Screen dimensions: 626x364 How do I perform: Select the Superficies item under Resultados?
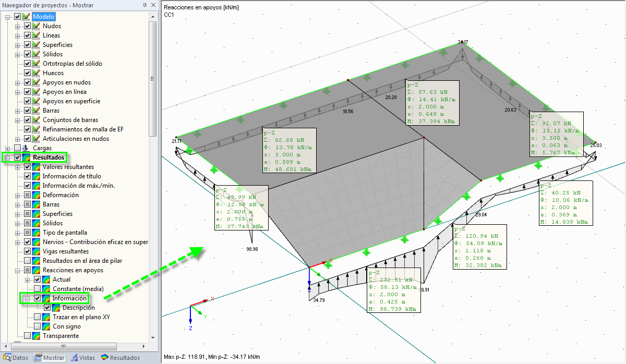tap(58, 214)
